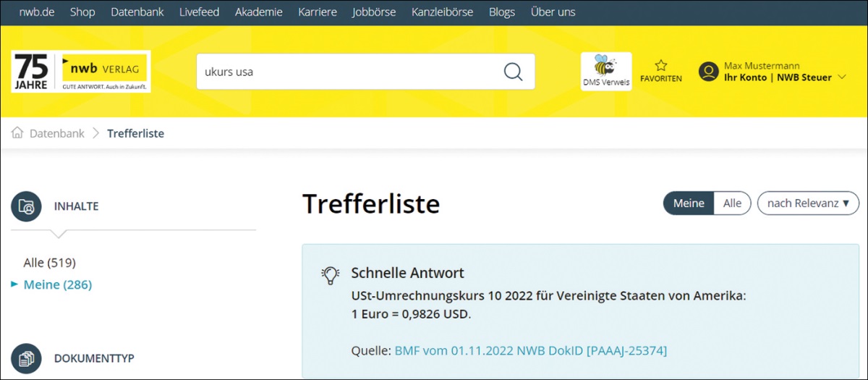Image resolution: width=868 pixels, height=380 pixels.
Task: Toggle results to Meine
Action: click(689, 203)
